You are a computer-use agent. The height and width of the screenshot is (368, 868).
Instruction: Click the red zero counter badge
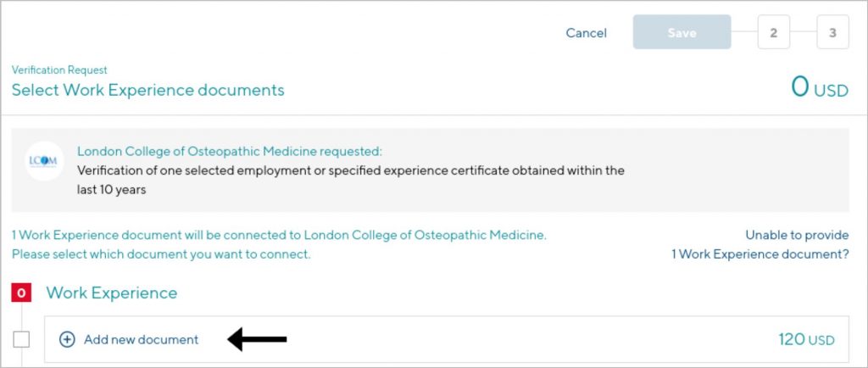tap(21, 293)
